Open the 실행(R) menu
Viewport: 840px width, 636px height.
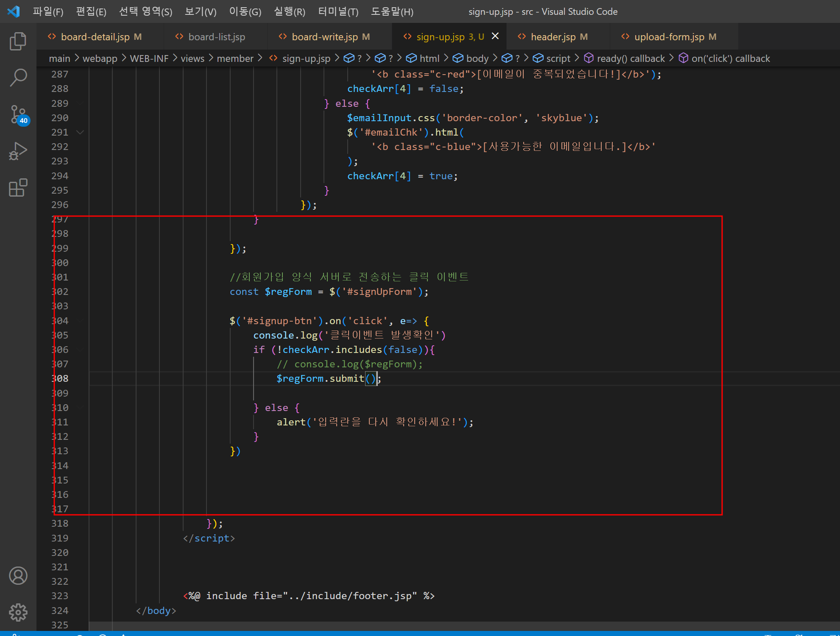290,11
